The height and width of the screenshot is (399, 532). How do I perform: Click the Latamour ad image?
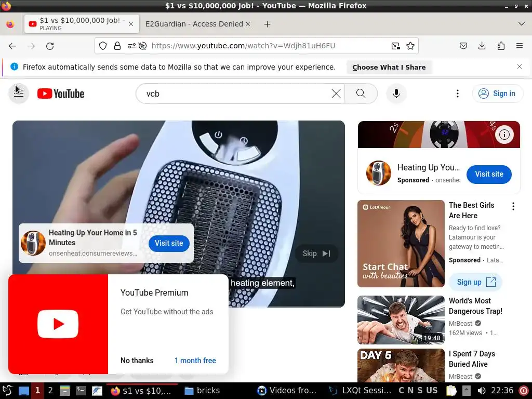pyautogui.click(x=401, y=243)
